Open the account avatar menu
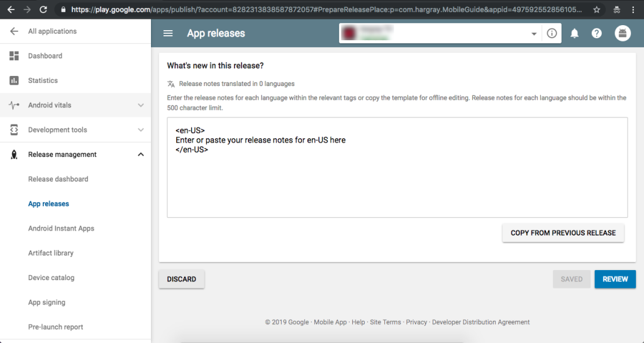This screenshot has width=644, height=343. 623,33
